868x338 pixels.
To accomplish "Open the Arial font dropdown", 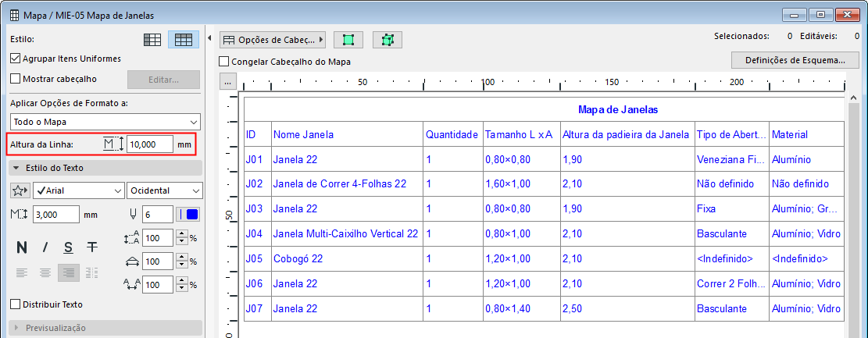I will click(x=79, y=190).
